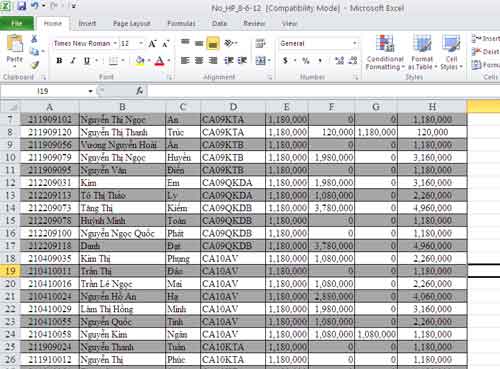
Task: Select column H header
Action: coord(432,107)
